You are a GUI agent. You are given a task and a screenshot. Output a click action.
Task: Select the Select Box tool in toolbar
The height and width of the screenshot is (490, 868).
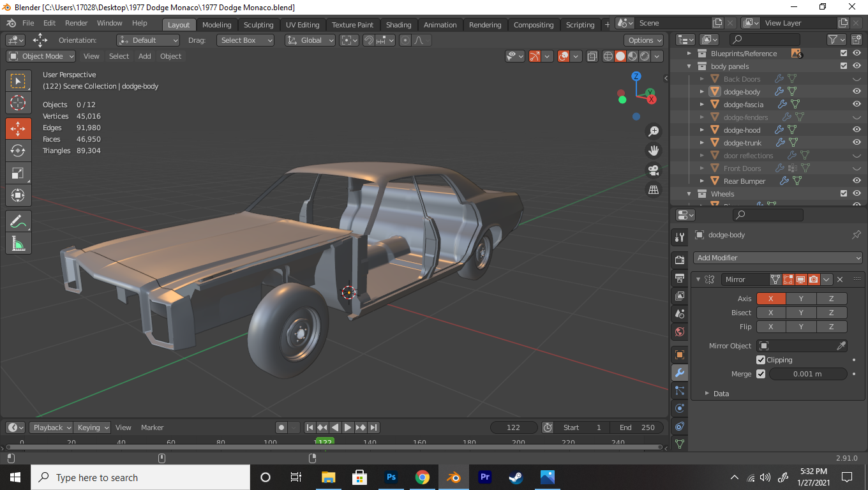coord(18,81)
